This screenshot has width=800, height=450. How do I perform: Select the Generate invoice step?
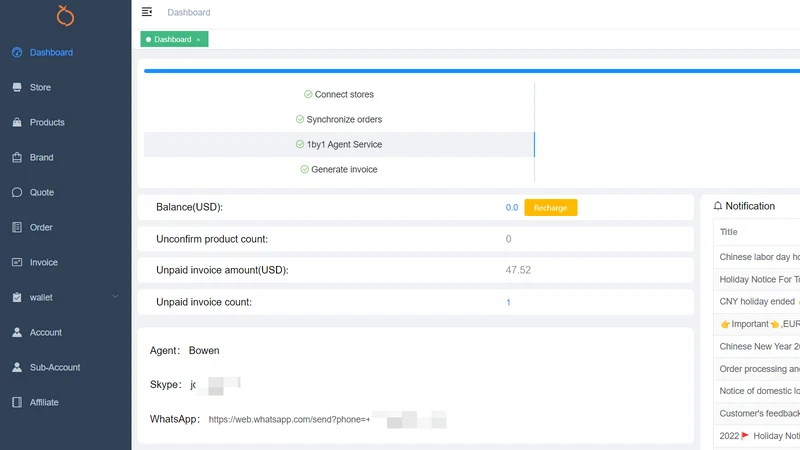339,169
